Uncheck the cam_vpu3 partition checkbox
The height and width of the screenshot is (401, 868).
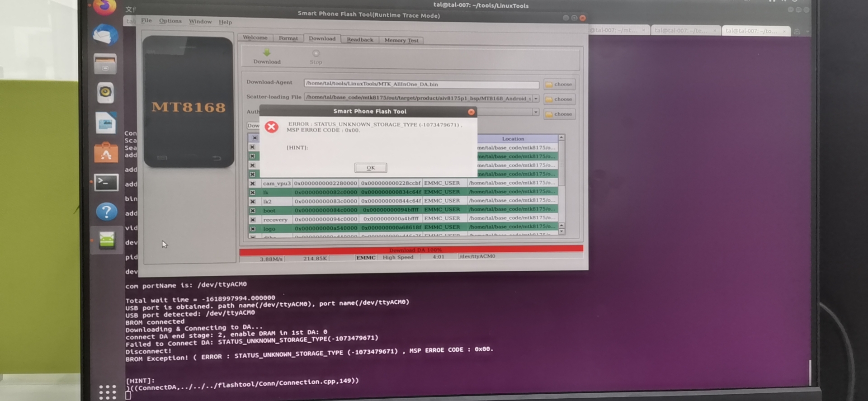pyautogui.click(x=253, y=184)
